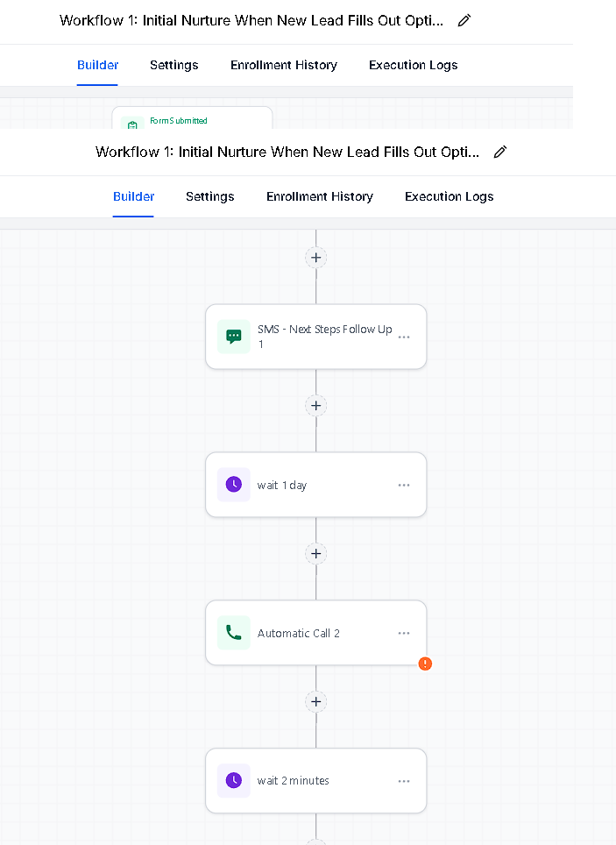Click the pencil icon in the header above the Form Submitted card

click(464, 20)
